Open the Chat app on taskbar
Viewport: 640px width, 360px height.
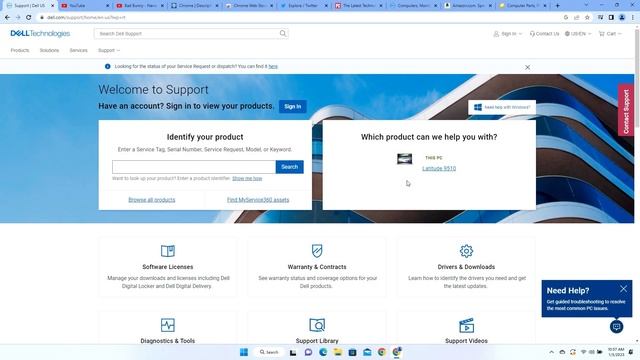pos(308,352)
